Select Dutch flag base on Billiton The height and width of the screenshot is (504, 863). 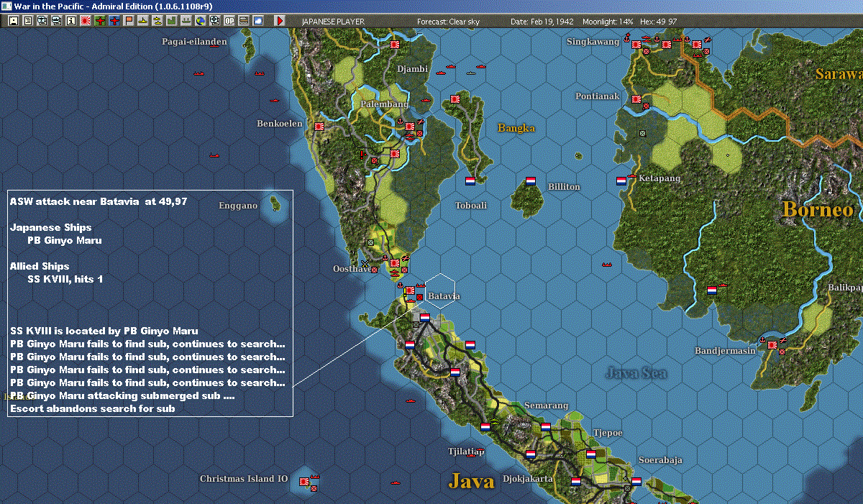click(531, 180)
